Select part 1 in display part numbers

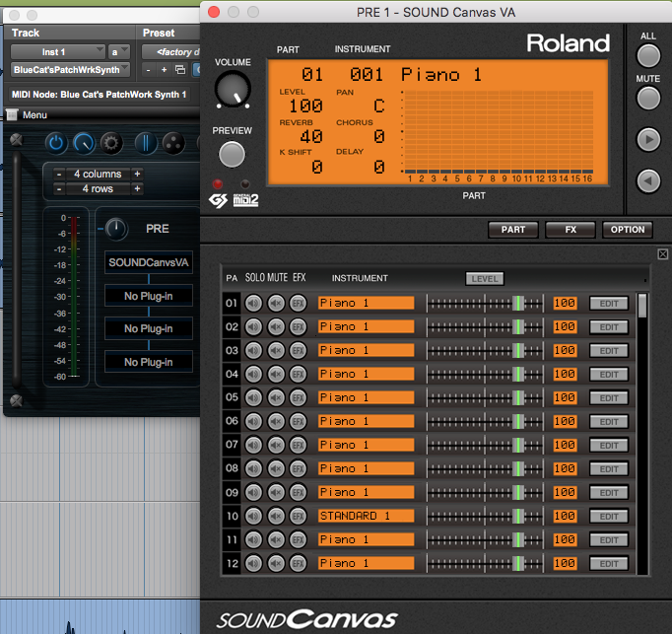tap(410, 178)
